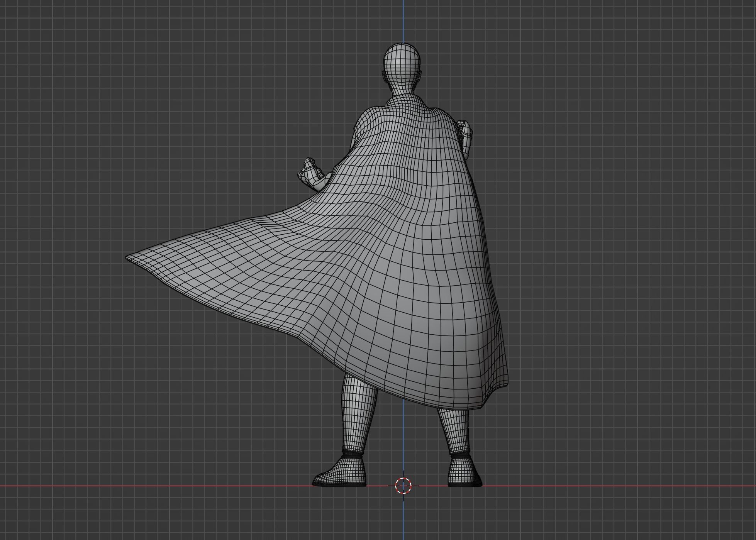Click the character's head mesh
This screenshot has height=540, width=756.
pos(402,66)
